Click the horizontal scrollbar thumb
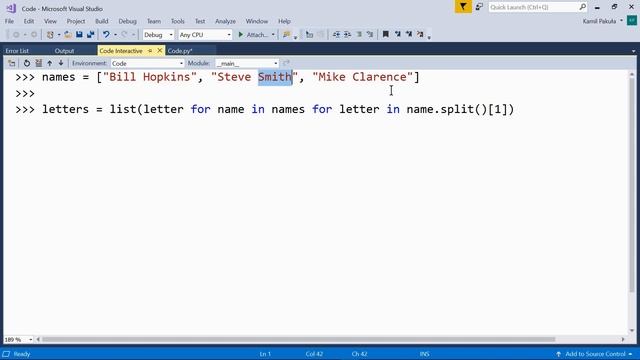The image size is (640, 360). click(298, 339)
